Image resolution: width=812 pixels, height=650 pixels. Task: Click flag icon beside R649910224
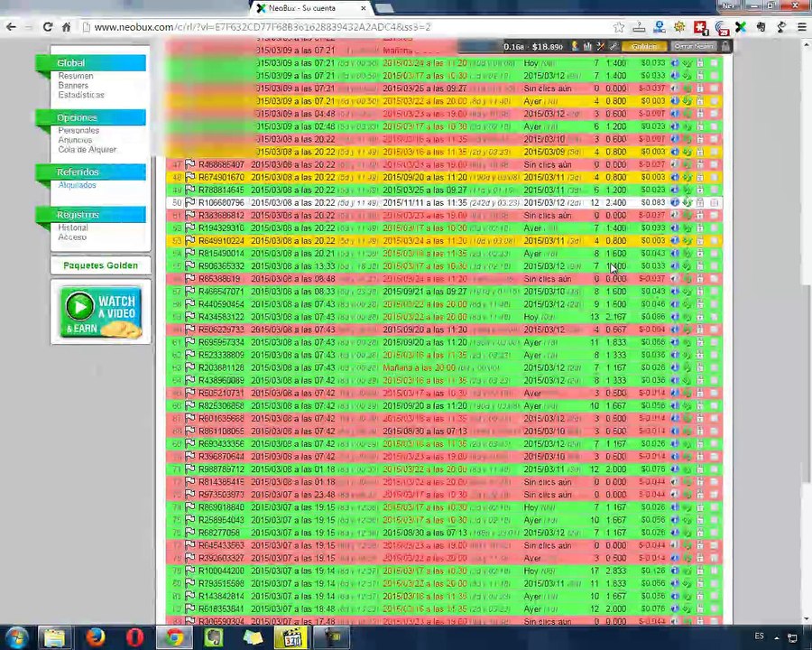[x=190, y=241]
